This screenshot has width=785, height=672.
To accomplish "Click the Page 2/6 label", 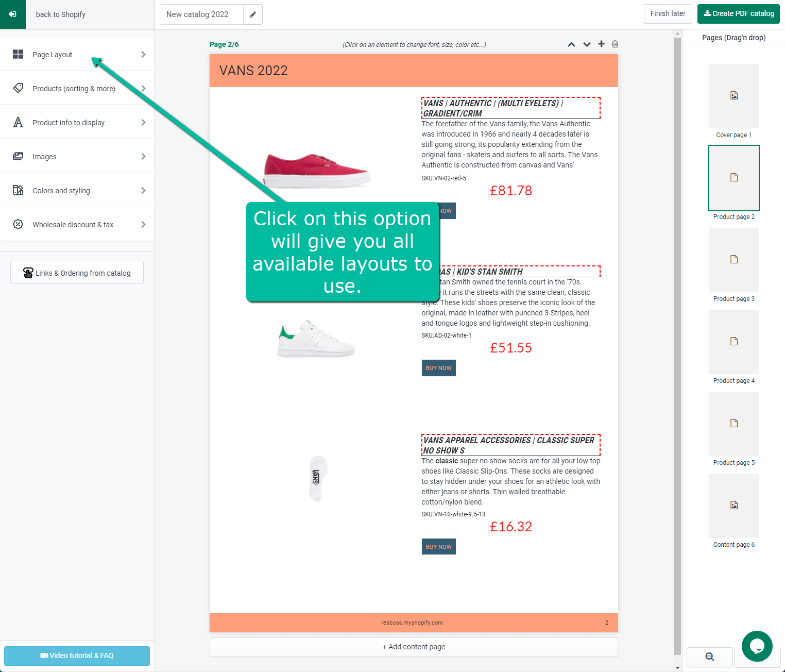I will 224,44.
